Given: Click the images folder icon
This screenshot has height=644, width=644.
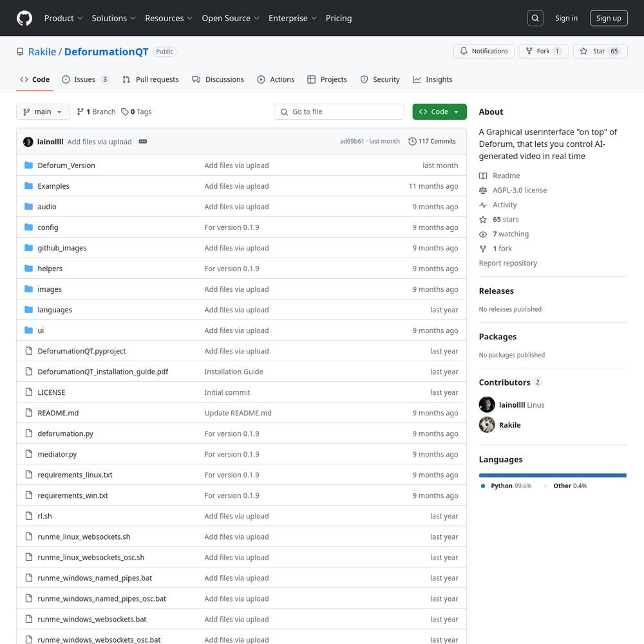Looking at the screenshot, I should coord(28,289).
